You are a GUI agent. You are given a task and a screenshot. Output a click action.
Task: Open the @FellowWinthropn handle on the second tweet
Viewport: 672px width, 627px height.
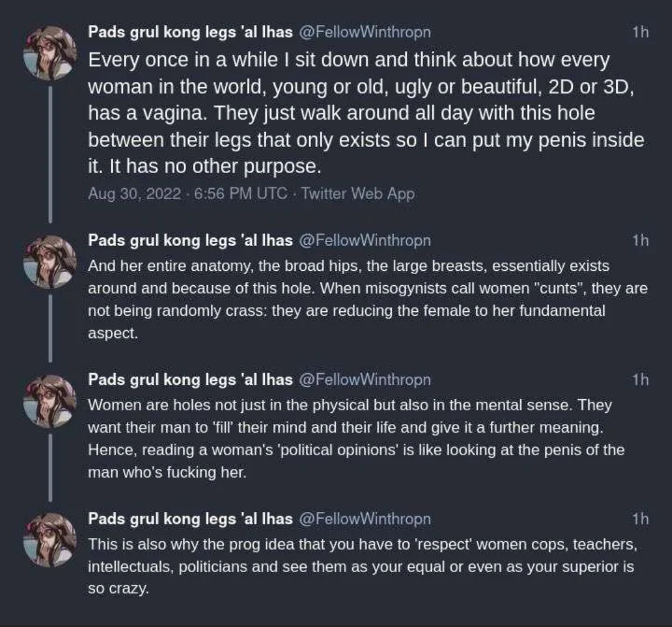coord(365,240)
